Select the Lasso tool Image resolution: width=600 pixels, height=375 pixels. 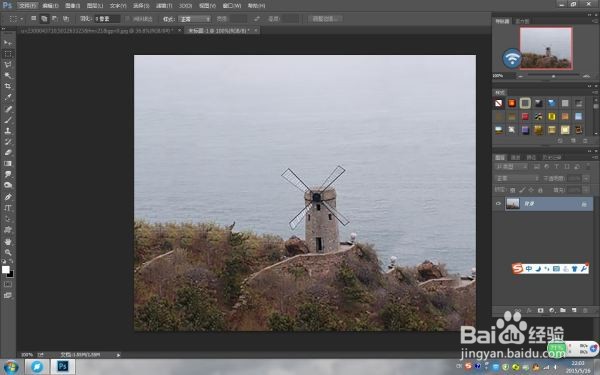[x=8, y=65]
